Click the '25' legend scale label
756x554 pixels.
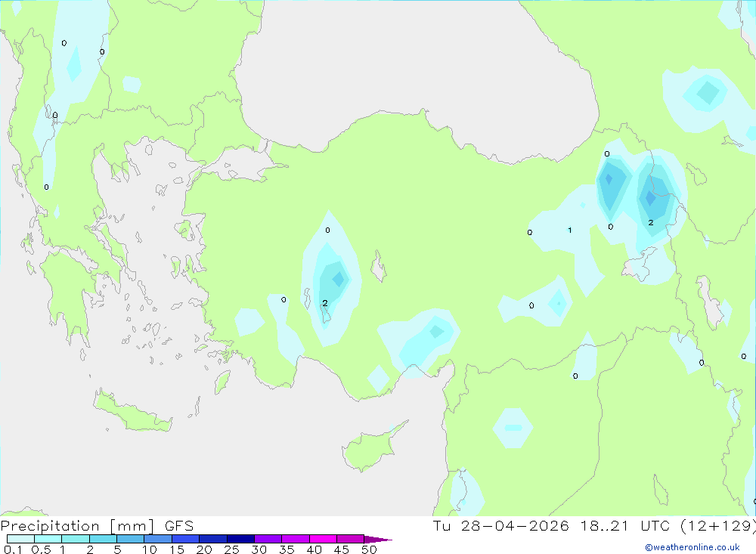point(231,549)
